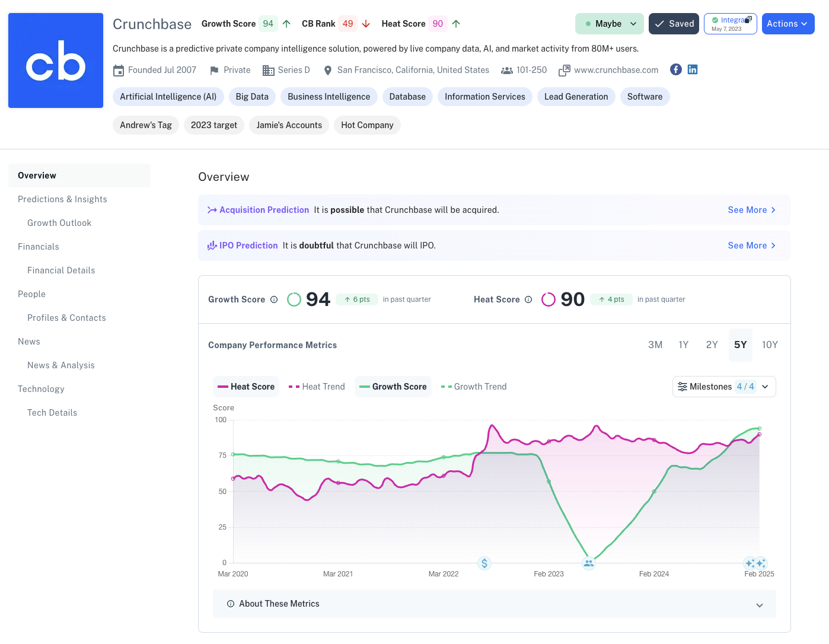Select the 3M time range
The image size is (829, 644).
[x=655, y=345]
